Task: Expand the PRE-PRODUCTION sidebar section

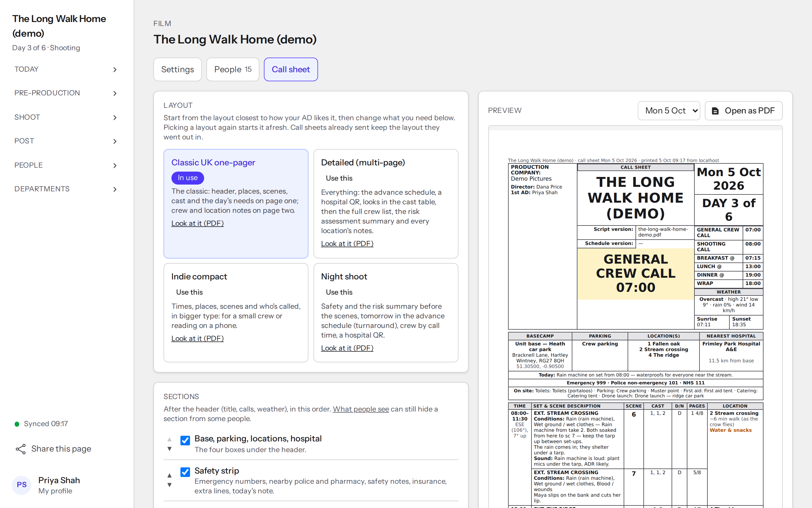Action: tap(66, 93)
